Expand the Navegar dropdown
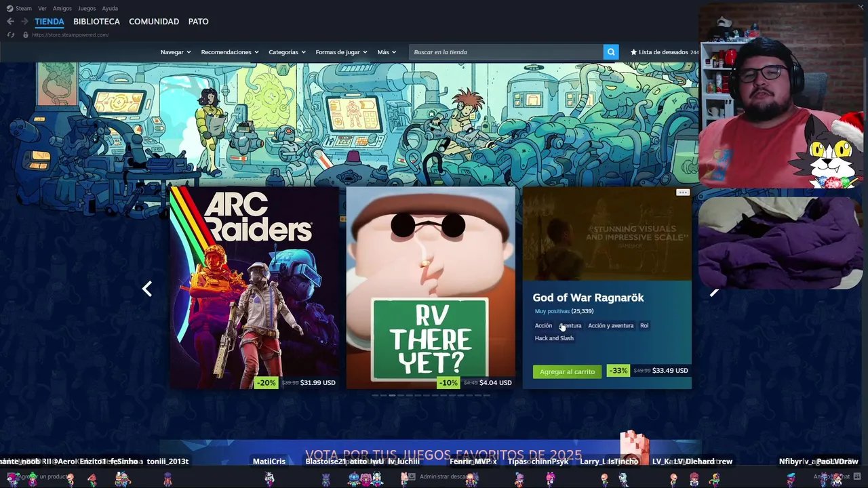Viewport: 868px width, 488px height. 176,52
